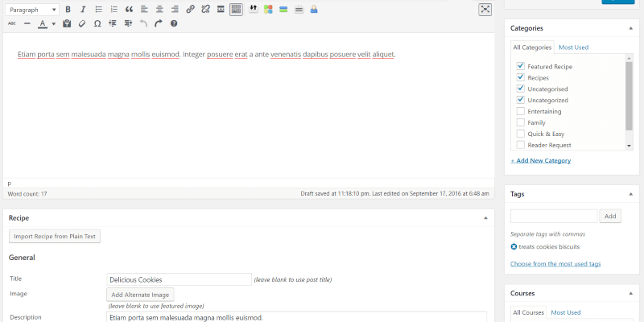Choose from the most used tags
Image resolution: width=644 pixels, height=322 pixels.
point(555,264)
